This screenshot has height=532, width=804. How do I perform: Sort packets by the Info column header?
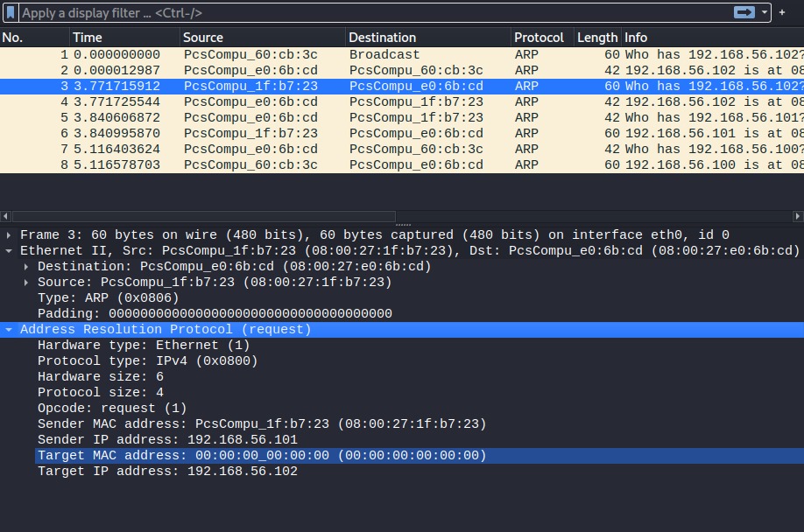tap(712, 38)
